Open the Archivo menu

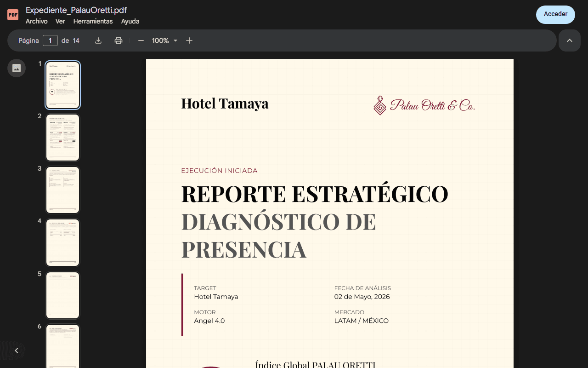(x=36, y=21)
